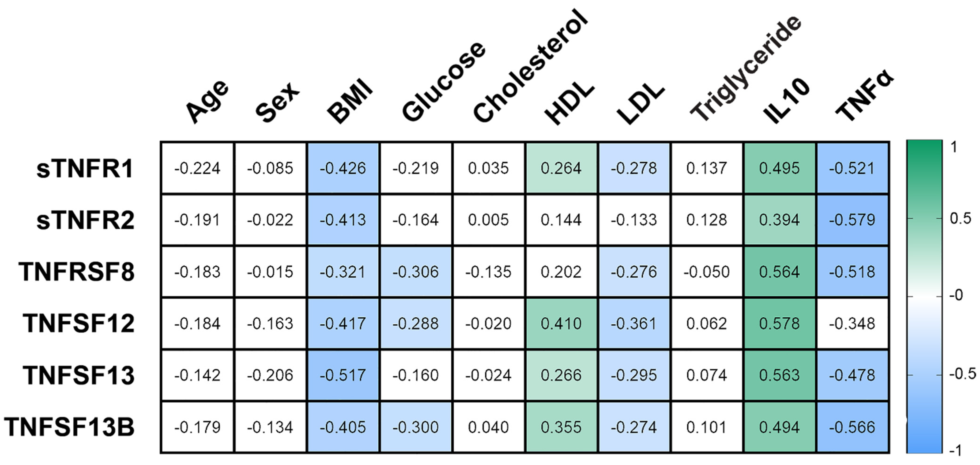Click the TNFSF13B LDL cell showing -0.274

(634, 427)
